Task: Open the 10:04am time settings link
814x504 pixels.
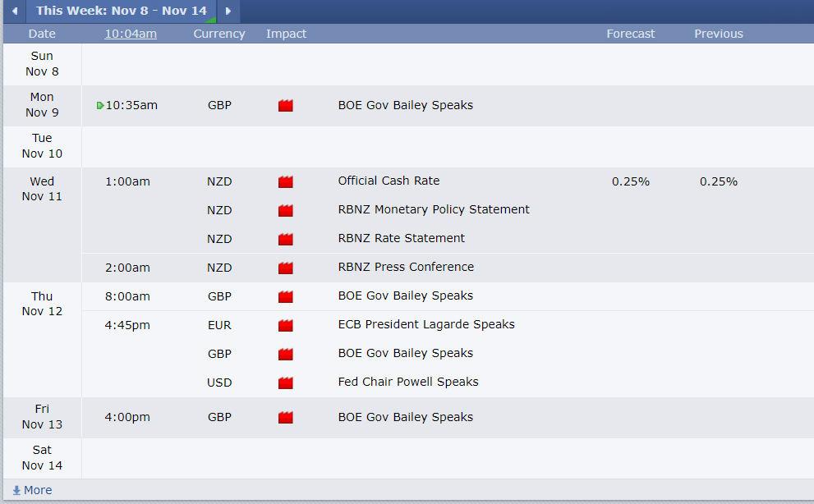Action: (131, 34)
